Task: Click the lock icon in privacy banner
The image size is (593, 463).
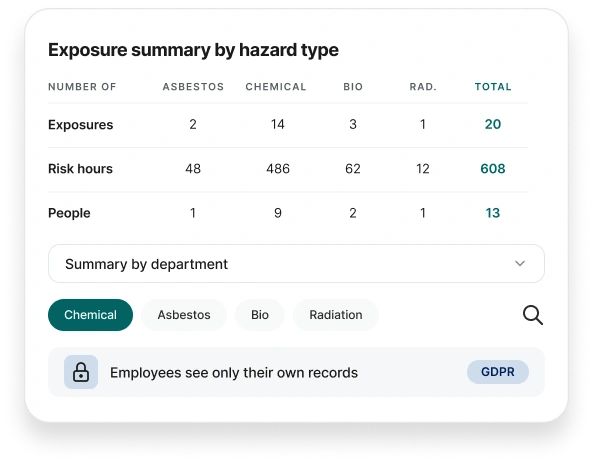Action: tap(81, 372)
